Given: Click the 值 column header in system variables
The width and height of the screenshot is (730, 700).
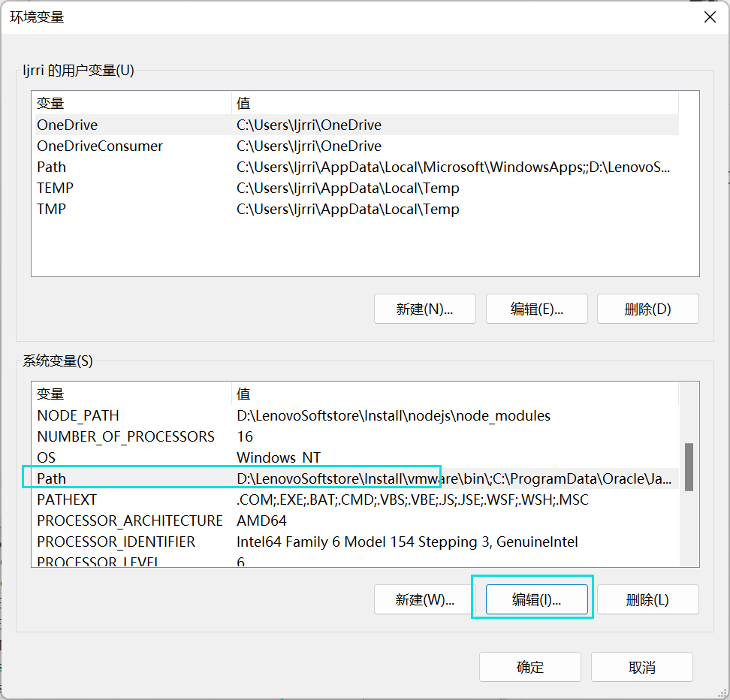Looking at the screenshot, I should pyautogui.click(x=455, y=394).
